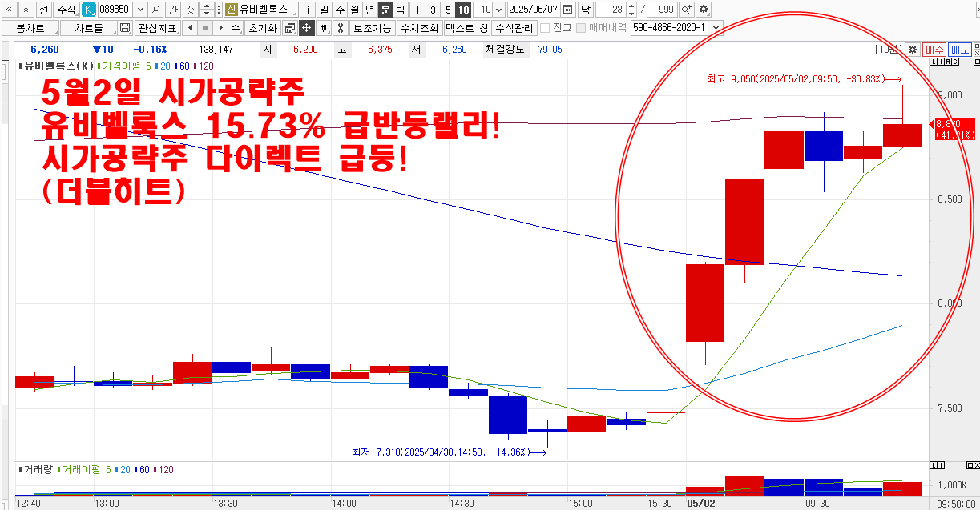Click the 수 button

coord(236,28)
